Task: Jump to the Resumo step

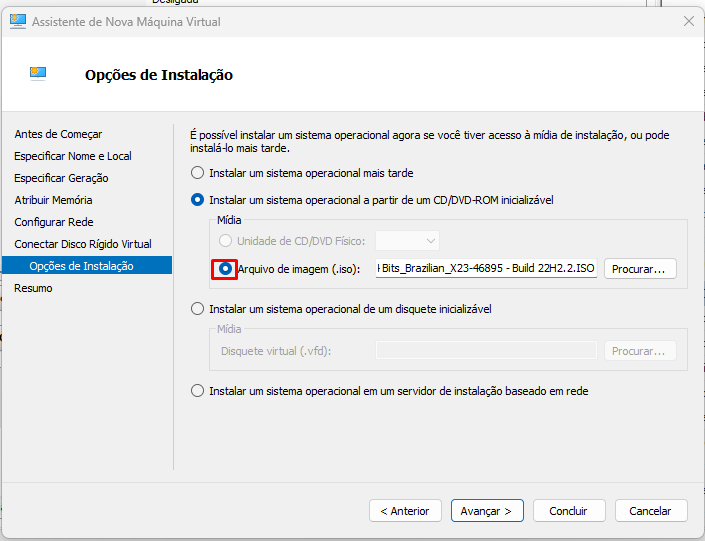Action: (x=33, y=288)
